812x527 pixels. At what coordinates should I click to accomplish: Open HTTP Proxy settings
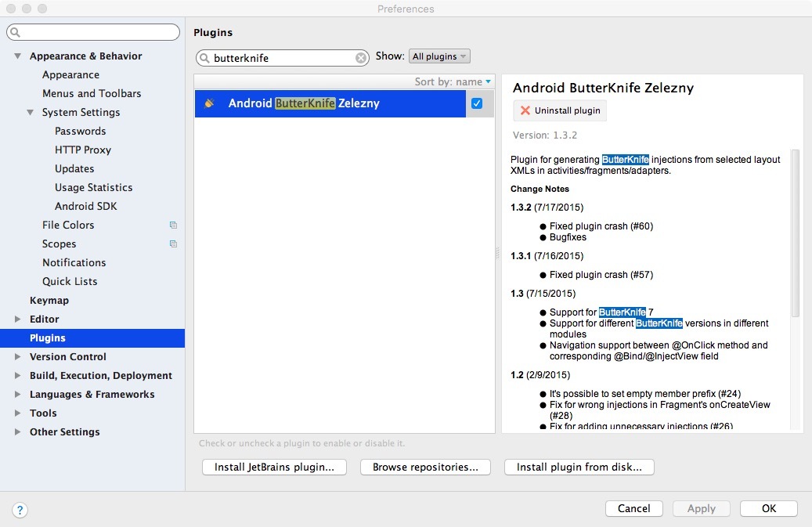point(83,150)
